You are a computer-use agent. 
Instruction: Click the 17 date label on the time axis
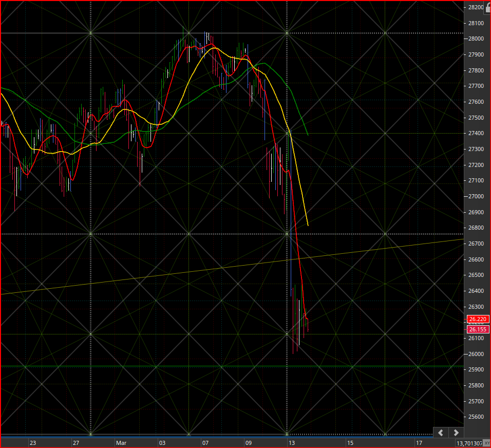pyautogui.click(x=419, y=443)
